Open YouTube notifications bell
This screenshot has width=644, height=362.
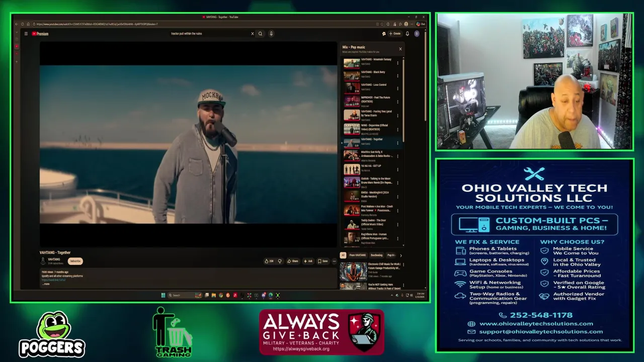407,34
